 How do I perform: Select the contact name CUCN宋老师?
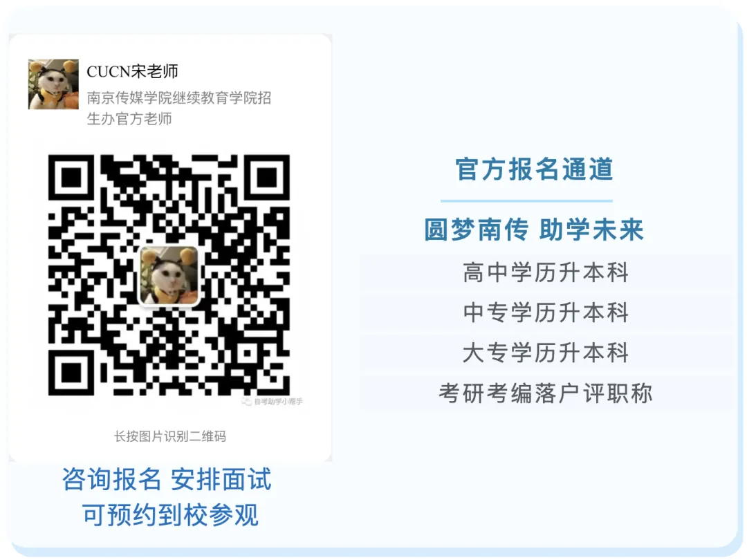(132, 71)
